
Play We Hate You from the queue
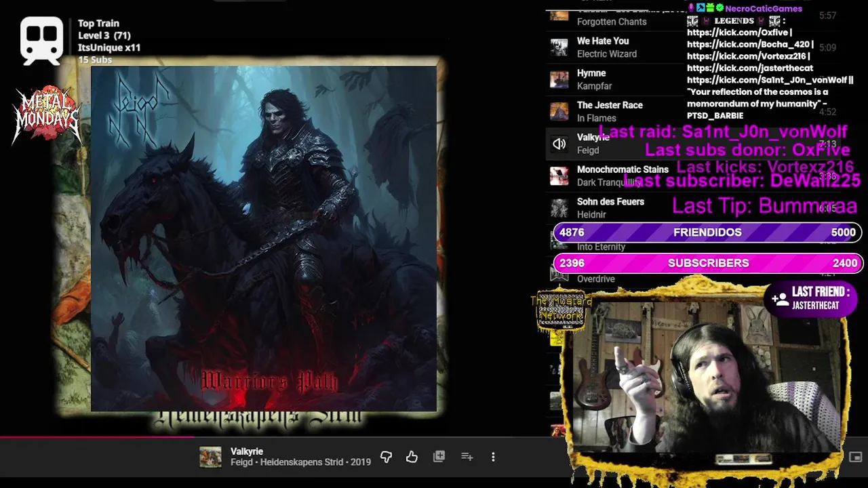pyautogui.click(x=603, y=41)
